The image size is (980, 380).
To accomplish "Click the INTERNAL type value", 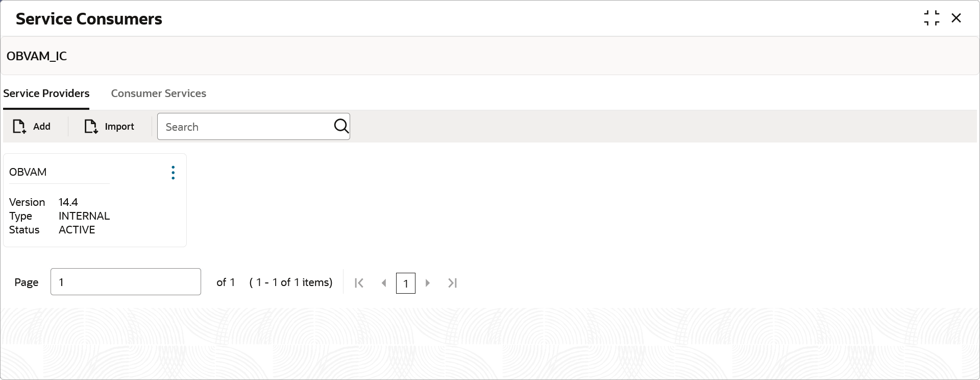I will pyautogui.click(x=84, y=216).
